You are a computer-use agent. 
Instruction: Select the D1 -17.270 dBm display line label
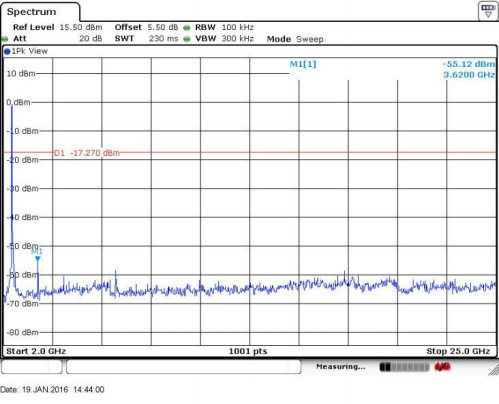[x=87, y=153]
